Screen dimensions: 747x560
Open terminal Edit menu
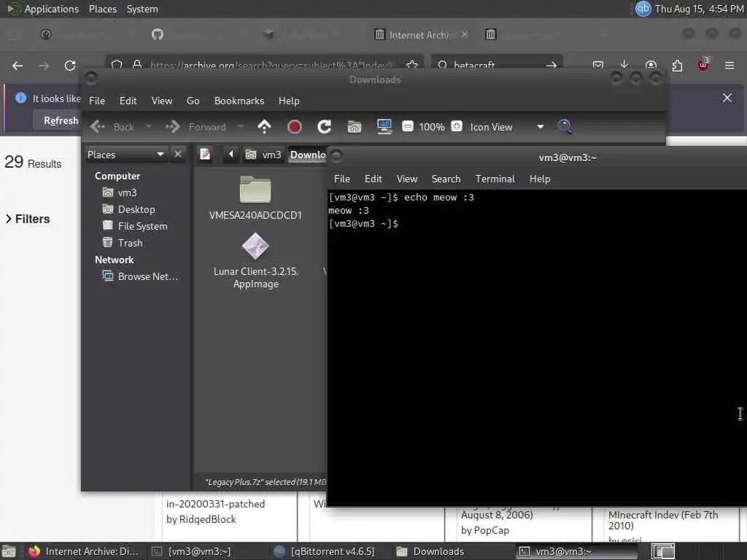click(373, 179)
